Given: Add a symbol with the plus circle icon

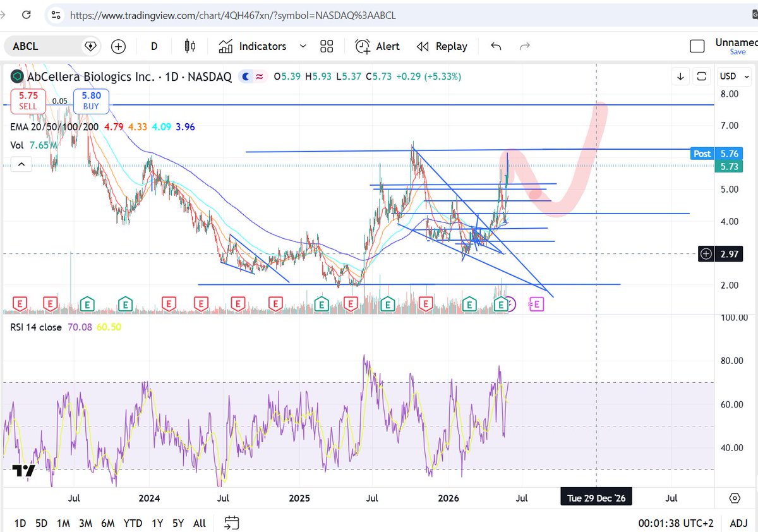Looking at the screenshot, I should point(118,46).
